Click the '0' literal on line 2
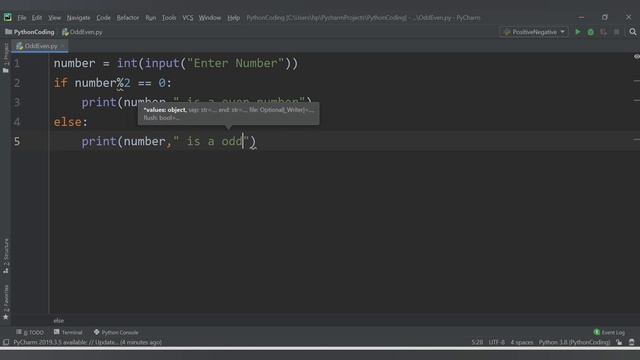640x360 pixels. tap(162, 83)
